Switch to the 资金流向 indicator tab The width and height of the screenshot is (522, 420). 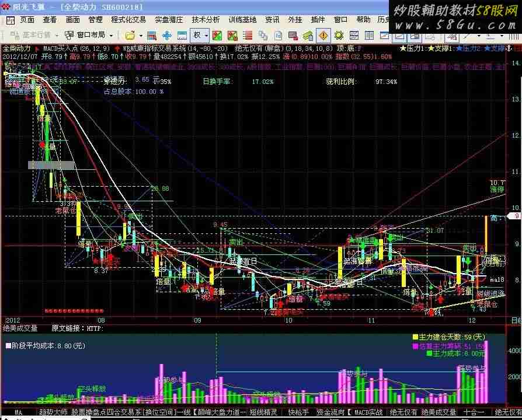coord(330,412)
